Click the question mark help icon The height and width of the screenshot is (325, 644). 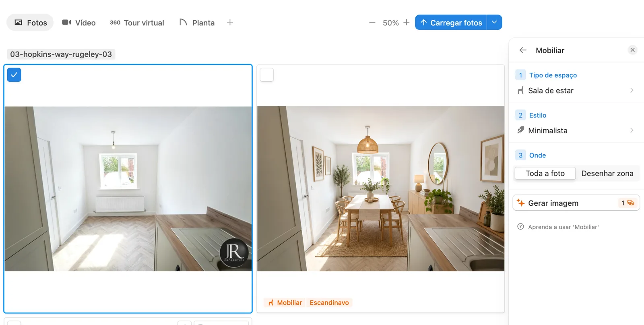(x=520, y=227)
